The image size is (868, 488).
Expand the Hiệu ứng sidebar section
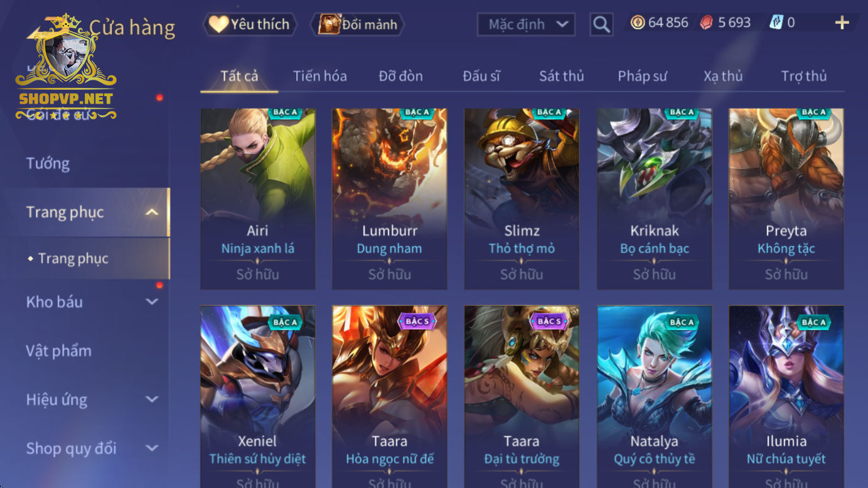click(152, 399)
